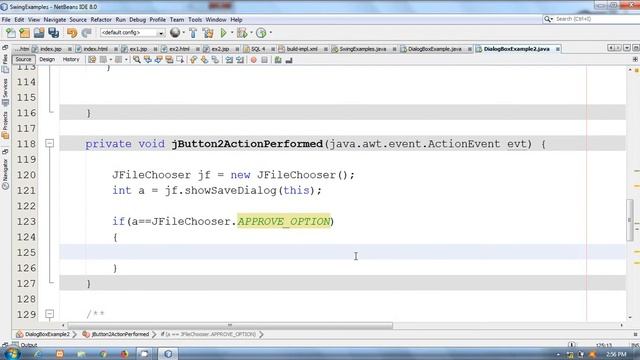Click Shift Line Right editor icon
Image resolution: width=640 pixels, height=360 pixels.
coord(240,60)
